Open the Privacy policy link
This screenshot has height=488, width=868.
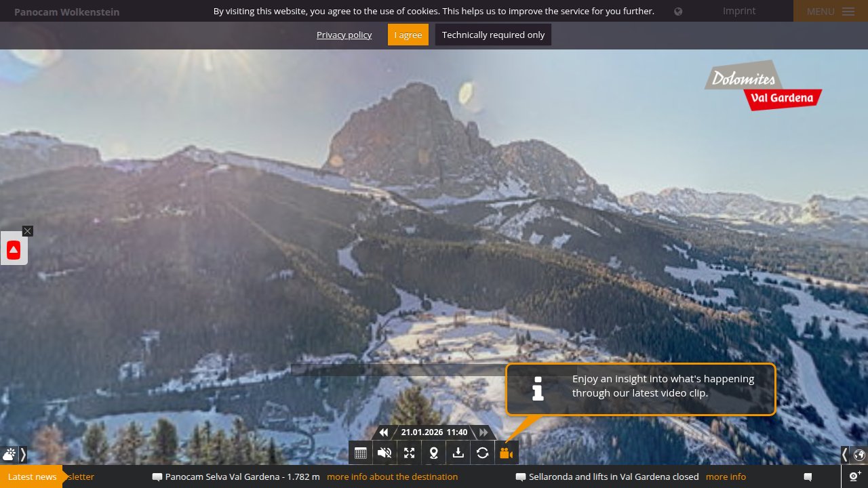click(x=344, y=35)
